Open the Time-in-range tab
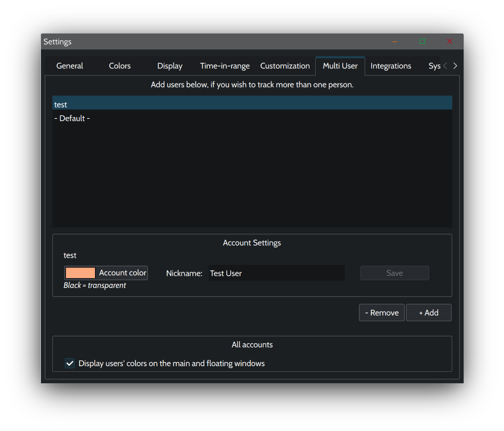The image size is (504, 431). (225, 66)
